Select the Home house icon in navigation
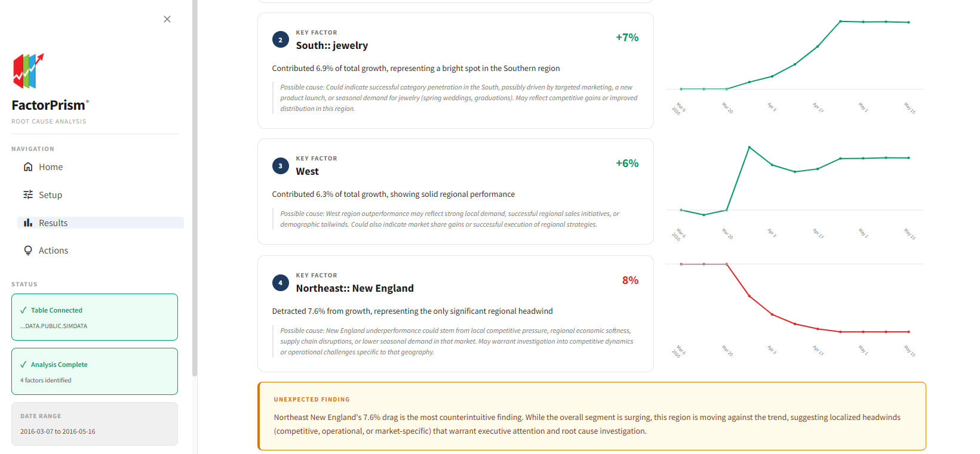The image size is (980, 454). (x=28, y=166)
